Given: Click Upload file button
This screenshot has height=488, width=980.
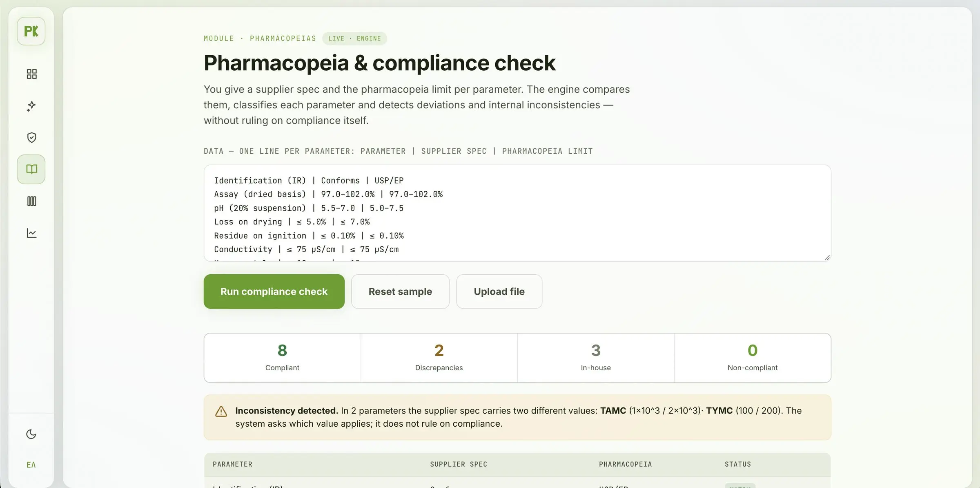Looking at the screenshot, I should pyautogui.click(x=499, y=291).
